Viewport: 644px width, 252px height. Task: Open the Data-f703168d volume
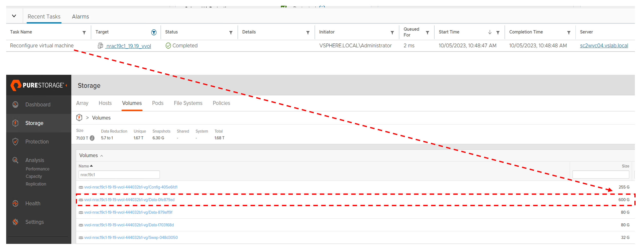coord(129,225)
